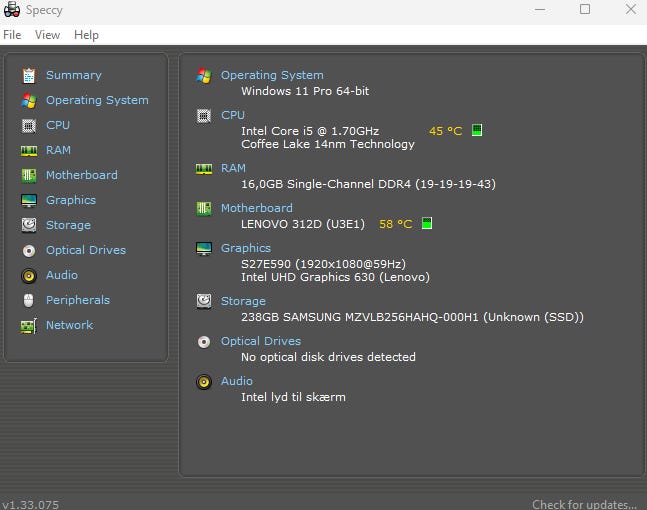Viewport: 647px width, 510px height.
Task: Click the Storage heading link in the summary
Action: [x=243, y=301]
